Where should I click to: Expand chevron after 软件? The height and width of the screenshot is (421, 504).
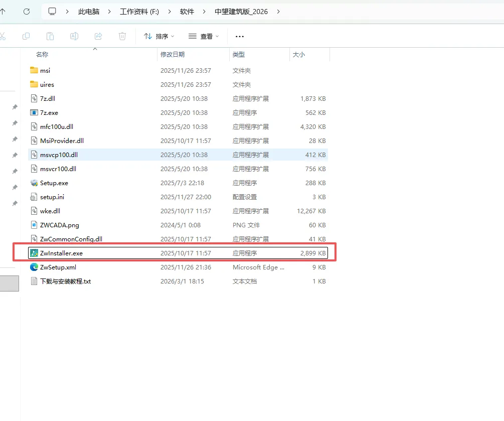coord(204,12)
